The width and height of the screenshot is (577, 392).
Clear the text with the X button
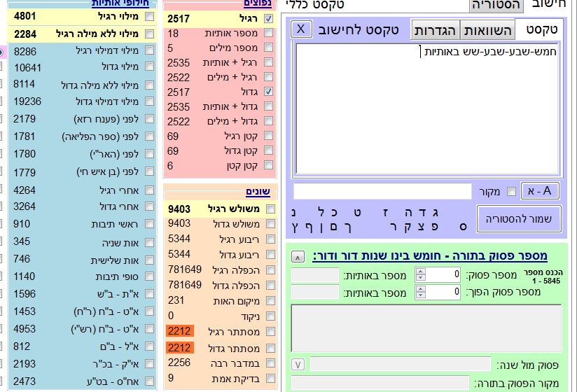tap(300, 29)
